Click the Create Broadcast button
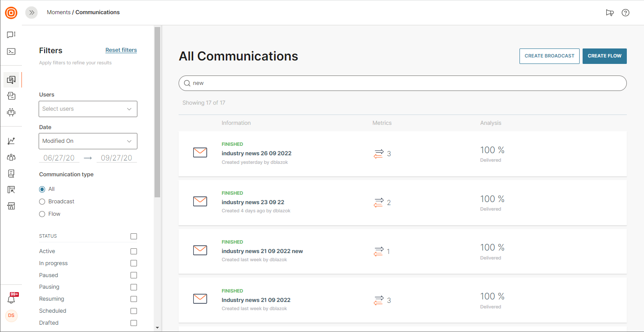 tap(549, 56)
